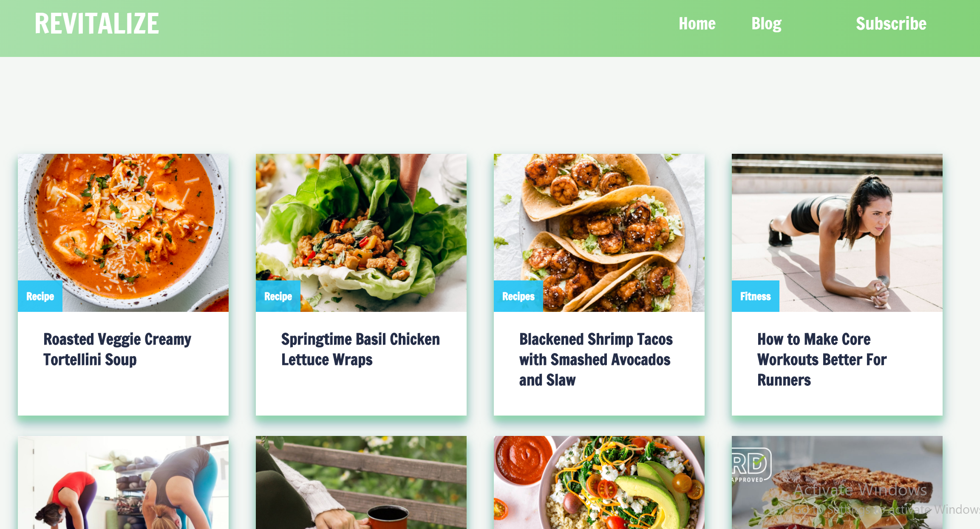
Task: Select the Recipe tag on tortellini soup
Action: (40, 296)
